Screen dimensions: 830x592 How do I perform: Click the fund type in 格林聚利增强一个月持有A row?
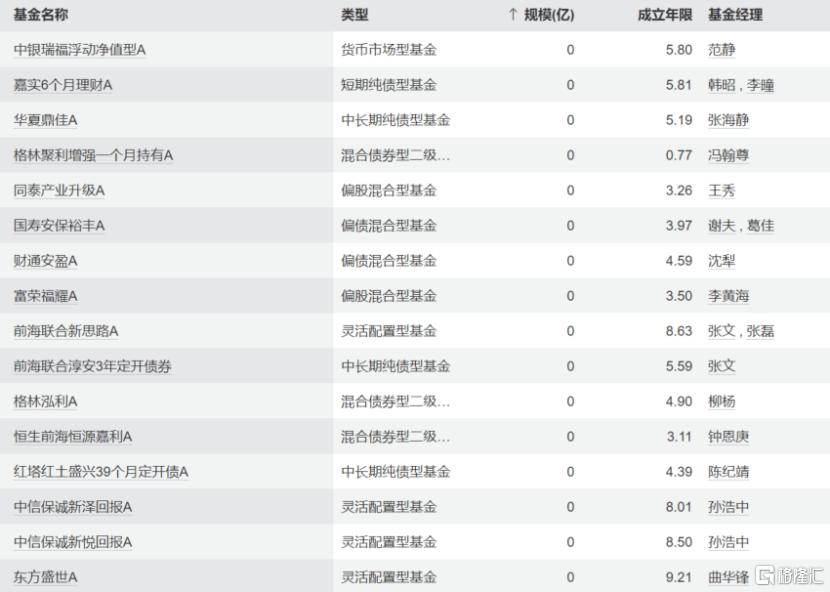click(x=396, y=155)
